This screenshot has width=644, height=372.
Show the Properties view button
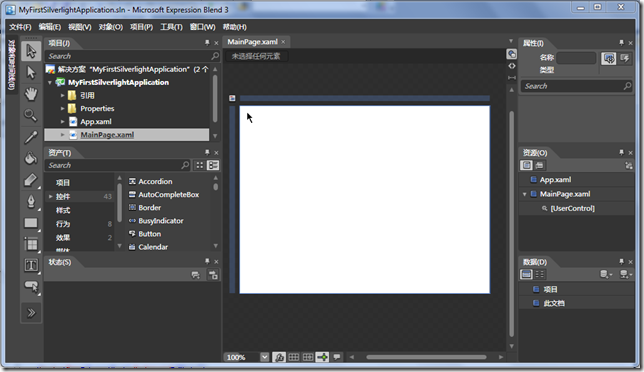coord(609,58)
